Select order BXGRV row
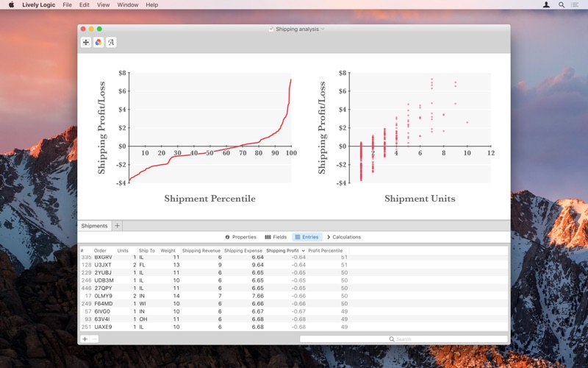 294,257
